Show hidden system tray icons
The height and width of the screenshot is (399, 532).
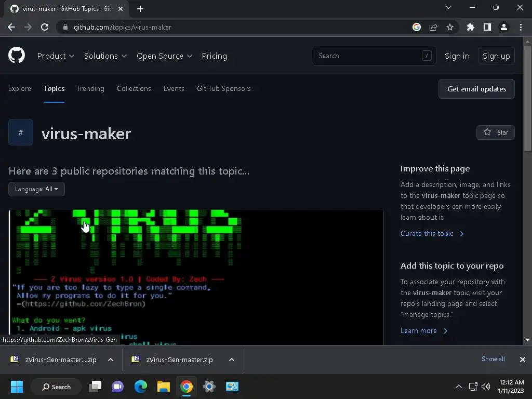(458, 387)
